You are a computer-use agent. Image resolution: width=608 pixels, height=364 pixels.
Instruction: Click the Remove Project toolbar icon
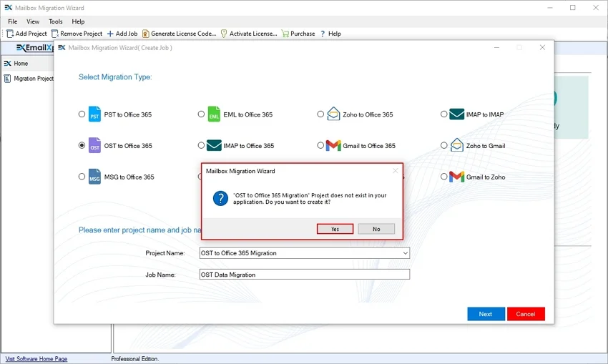click(55, 34)
